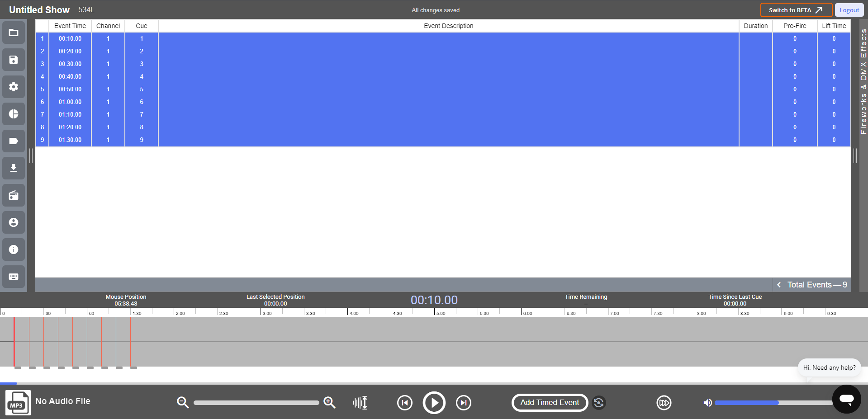Zoom in the timeline with magnifier plus

click(330, 402)
